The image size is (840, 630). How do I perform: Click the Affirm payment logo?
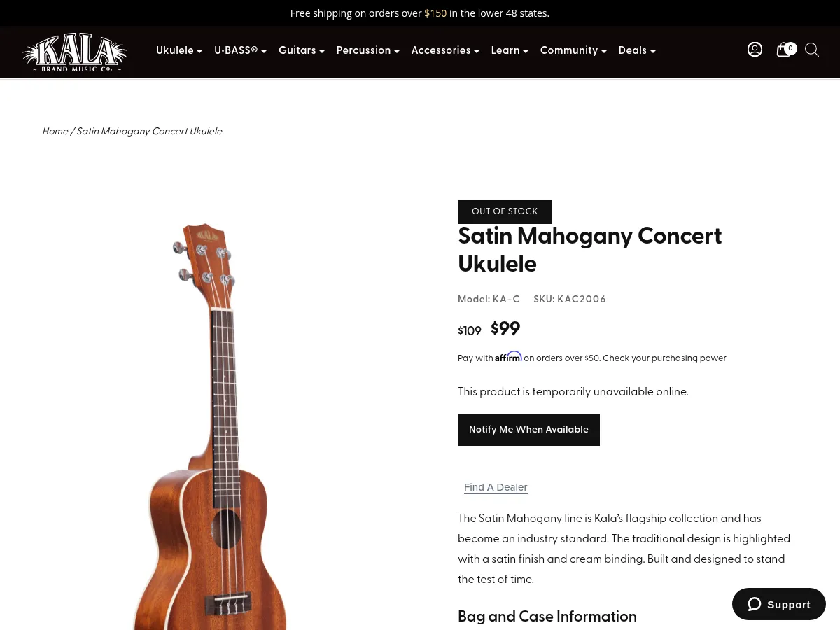[x=507, y=356]
